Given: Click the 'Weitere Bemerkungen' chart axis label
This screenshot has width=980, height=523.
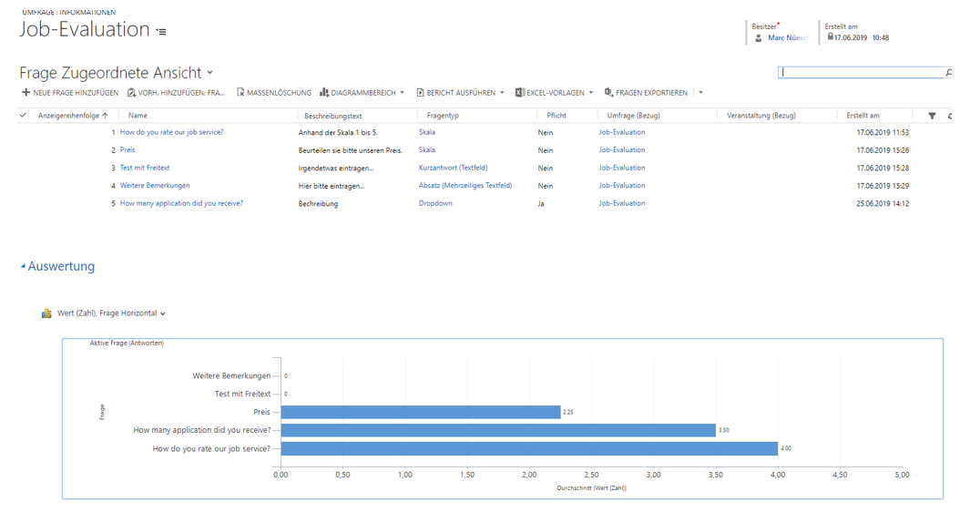Looking at the screenshot, I should [x=231, y=376].
